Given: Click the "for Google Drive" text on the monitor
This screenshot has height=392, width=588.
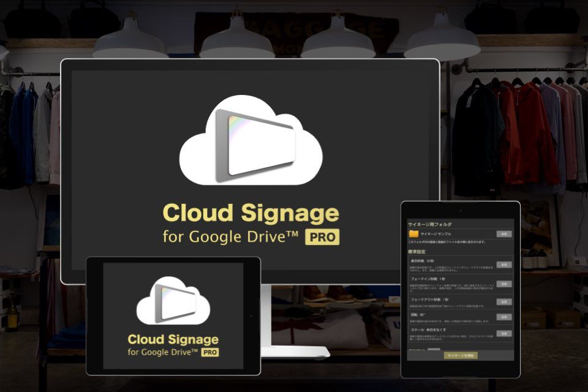Looking at the screenshot, I should 230,237.
